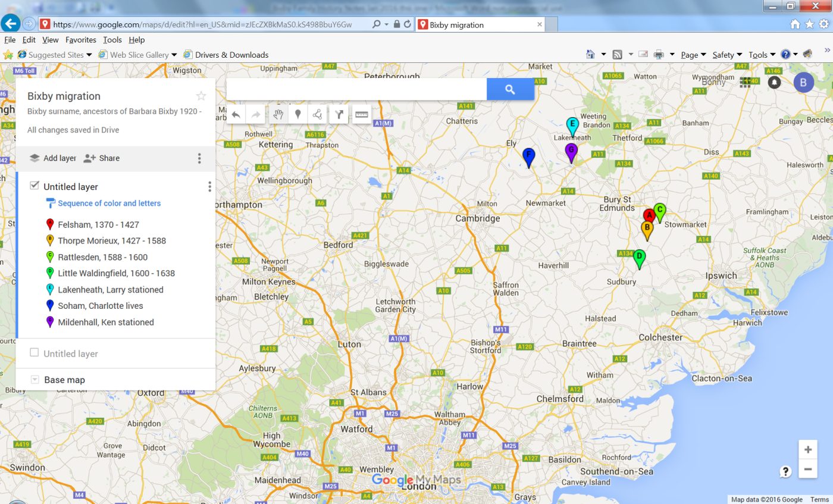833x504 pixels.
Task: Open the Safety dropdown in command bar
Action: (727, 55)
